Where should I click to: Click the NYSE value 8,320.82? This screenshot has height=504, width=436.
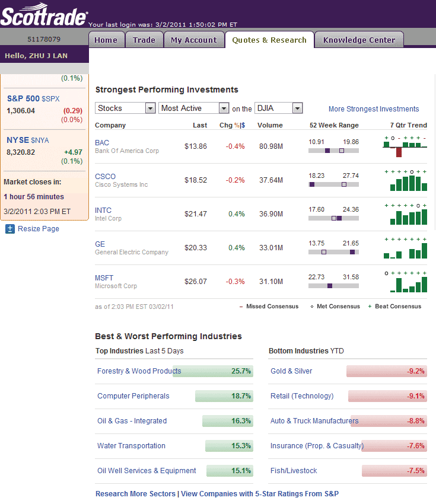(21, 152)
